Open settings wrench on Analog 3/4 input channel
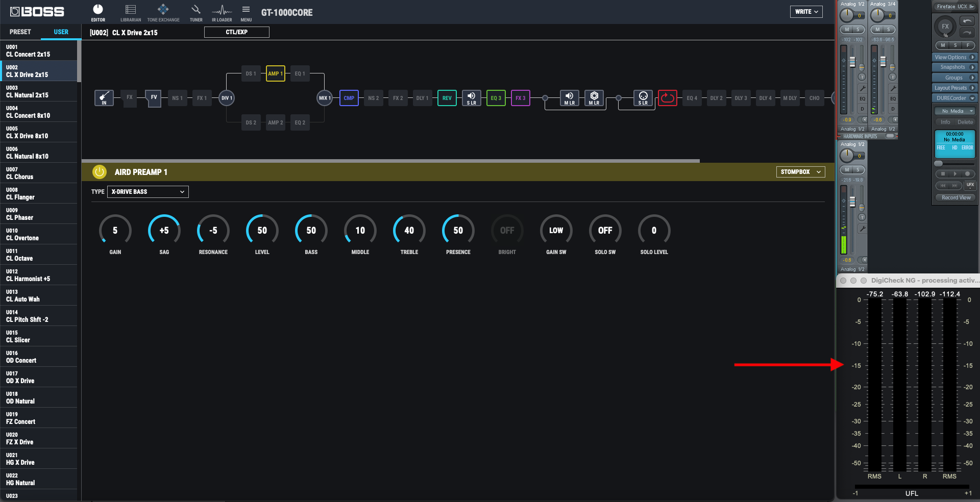This screenshot has height=502, width=980. (893, 88)
